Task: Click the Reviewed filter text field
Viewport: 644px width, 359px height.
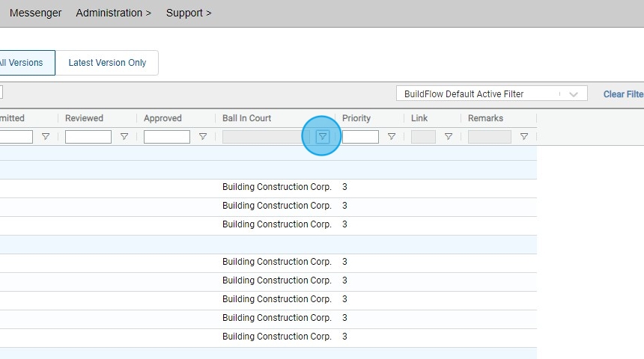Action: click(88, 137)
